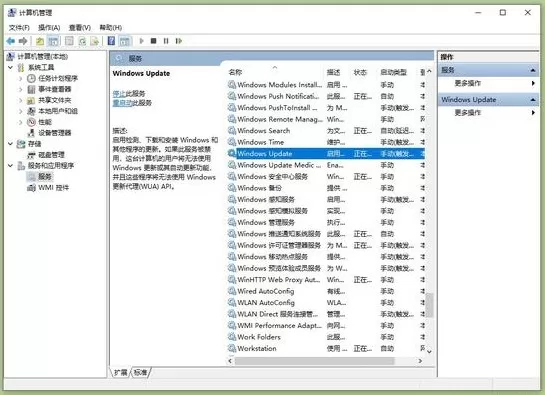The height and width of the screenshot is (395, 545).
Task: Open 设备管理器 in the tree
Action: [x=54, y=133]
